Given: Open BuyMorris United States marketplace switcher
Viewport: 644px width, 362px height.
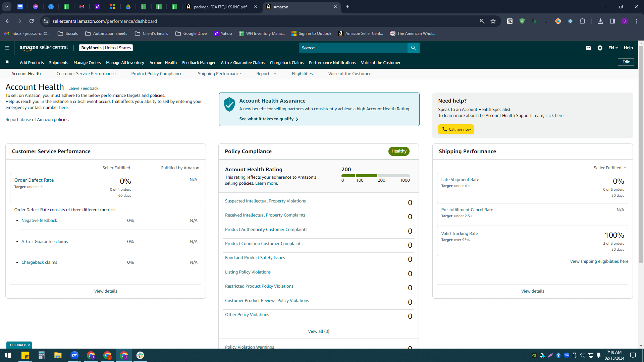Looking at the screenshot, I should [x=106, y=48].
